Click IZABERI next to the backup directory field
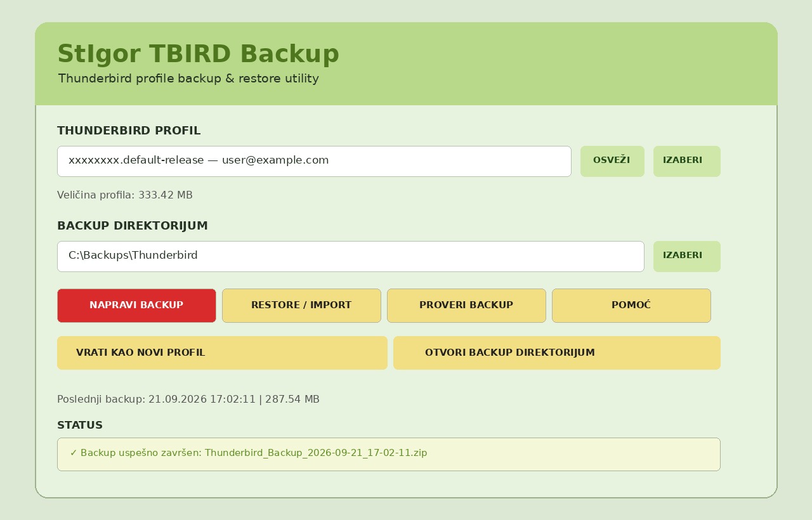The image size is (812, 520). pyautogui.click(x=687, y=256)
